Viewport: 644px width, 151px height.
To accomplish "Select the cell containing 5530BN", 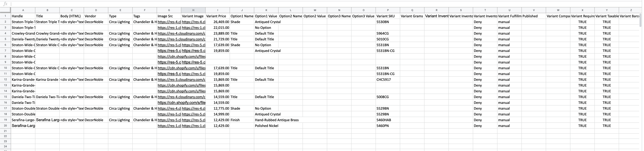I will [388, 22].
